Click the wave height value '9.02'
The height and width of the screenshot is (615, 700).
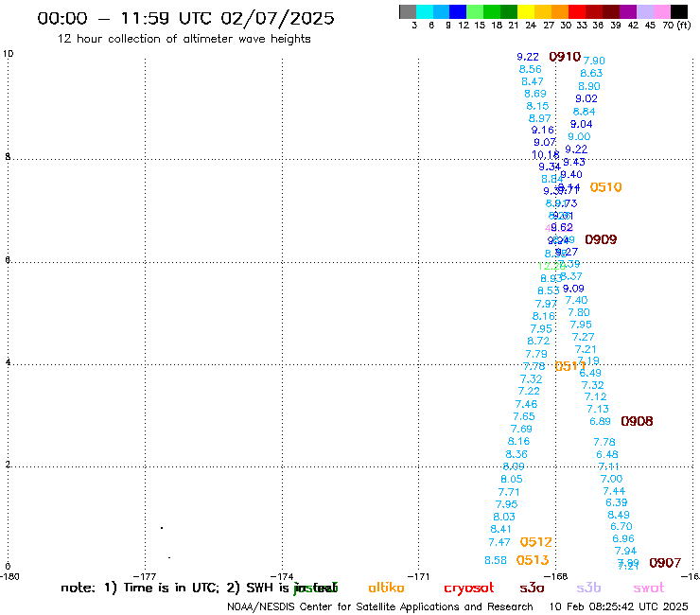click(x=586, y=98)
